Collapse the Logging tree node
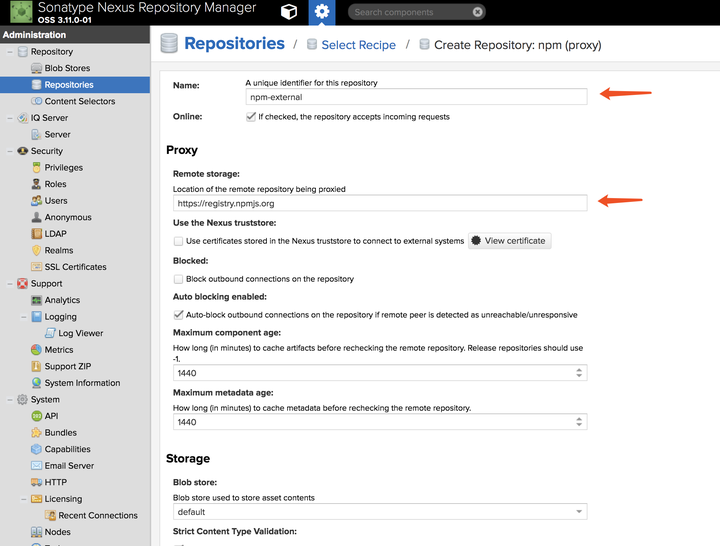Screen dimensions: 720x546 point(23,317)
